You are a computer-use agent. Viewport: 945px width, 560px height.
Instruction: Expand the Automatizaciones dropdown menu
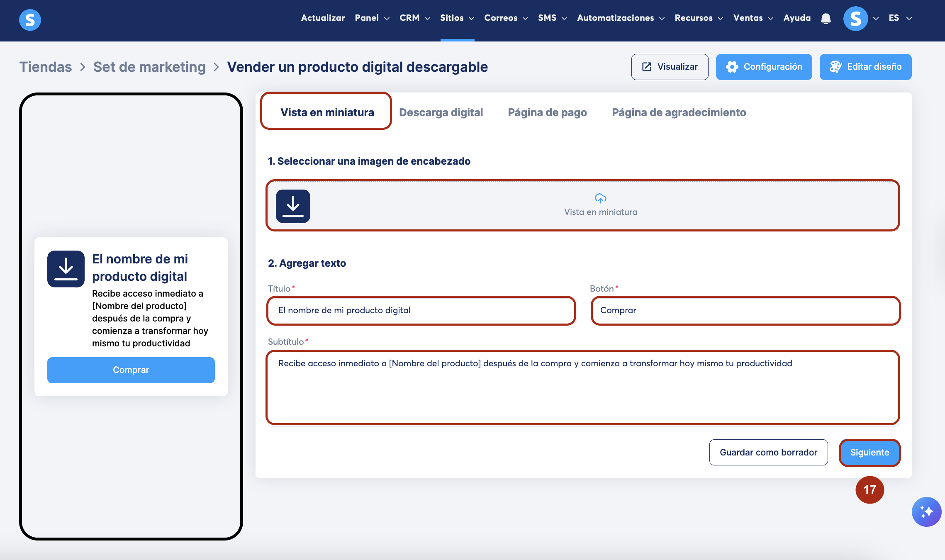pyautogui.click(x=620, y=18)
